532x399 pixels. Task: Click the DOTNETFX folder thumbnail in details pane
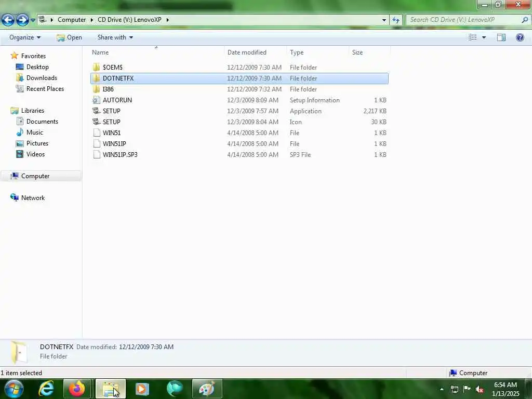coord(19,352)
